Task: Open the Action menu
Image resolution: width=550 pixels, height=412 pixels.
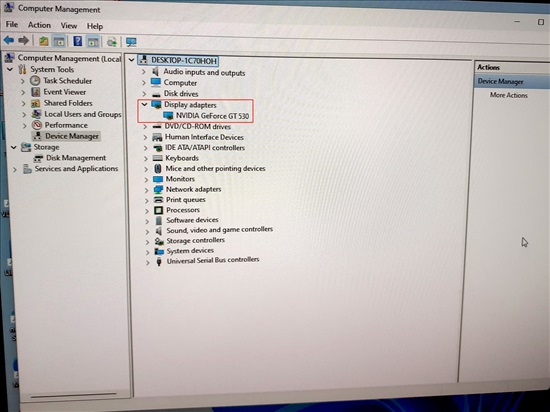Action: coord(39,25)
